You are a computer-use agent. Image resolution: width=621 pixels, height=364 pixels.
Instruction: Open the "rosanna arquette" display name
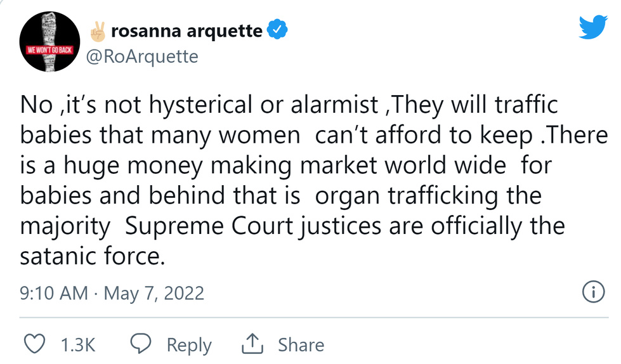pyautogui.click(x=186, y=30)
